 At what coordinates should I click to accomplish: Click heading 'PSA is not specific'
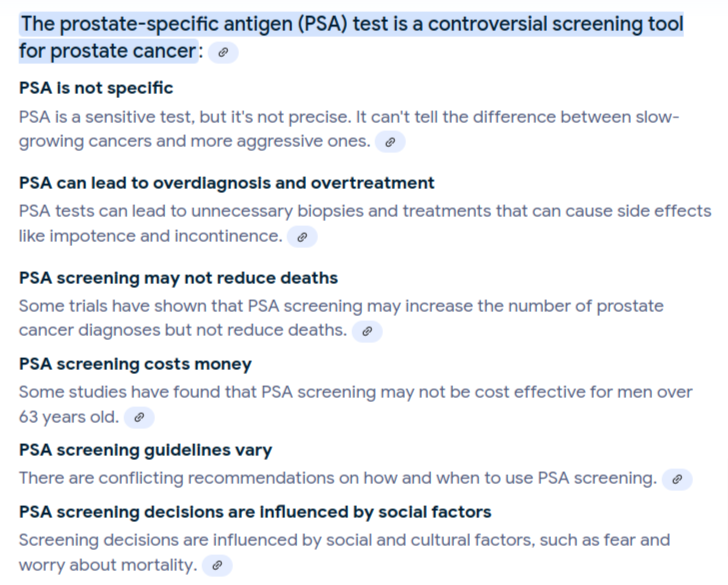96,88
